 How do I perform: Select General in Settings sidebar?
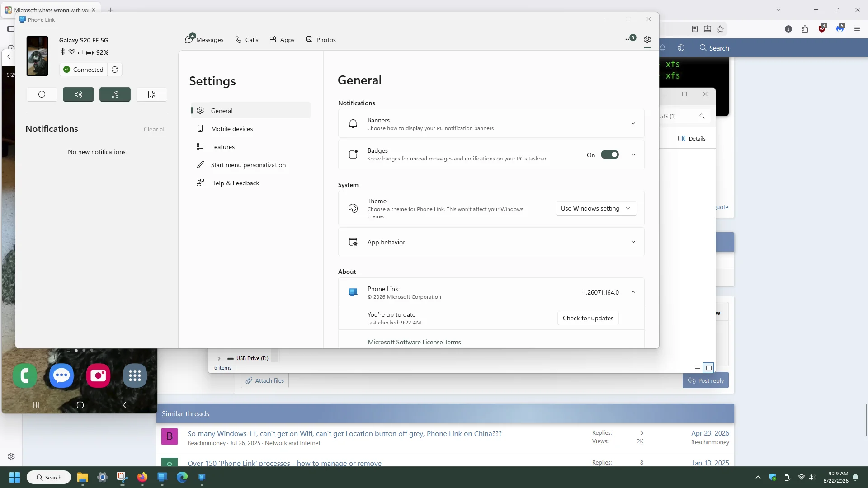click(250, 111)
